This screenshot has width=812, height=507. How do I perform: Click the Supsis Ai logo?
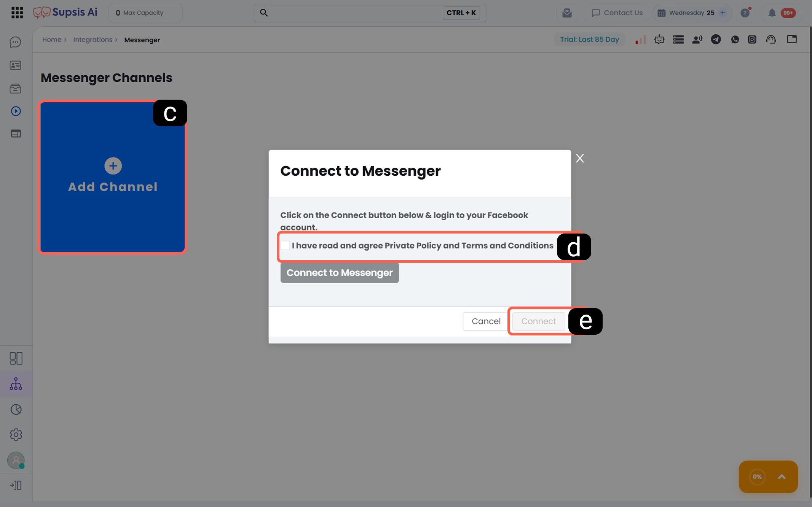click(x=65, y=13)
